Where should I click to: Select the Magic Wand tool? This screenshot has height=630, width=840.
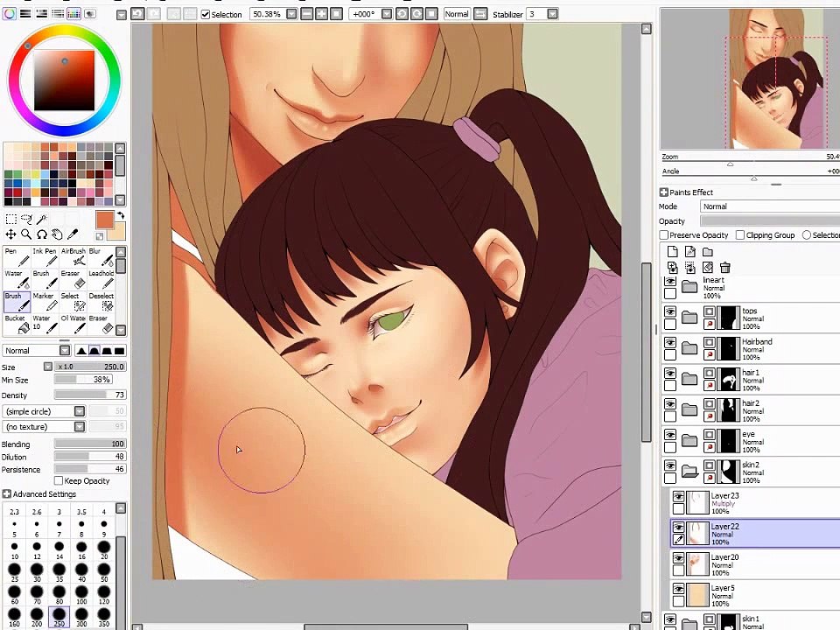click(x=42, y=219)
